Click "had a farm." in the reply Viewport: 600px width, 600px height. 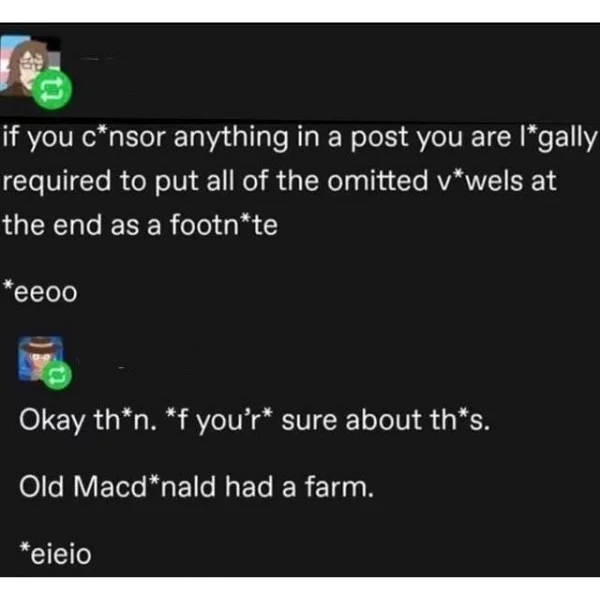(299, 486)
